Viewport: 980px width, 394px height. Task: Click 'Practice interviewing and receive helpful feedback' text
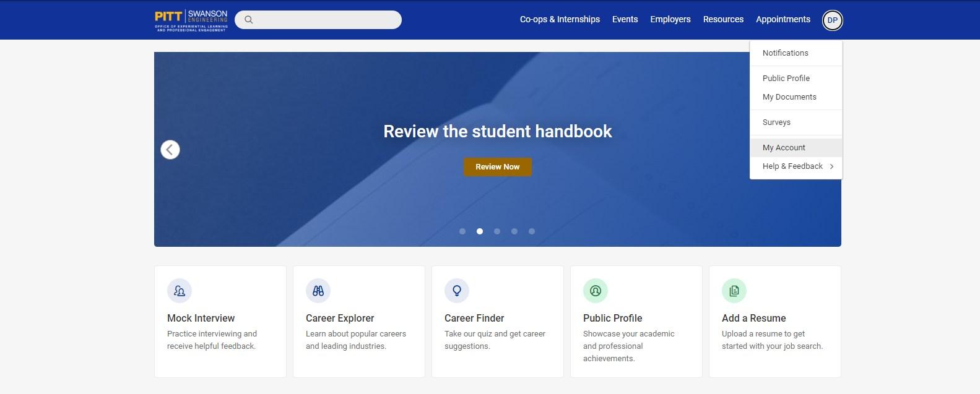(212, 340)
